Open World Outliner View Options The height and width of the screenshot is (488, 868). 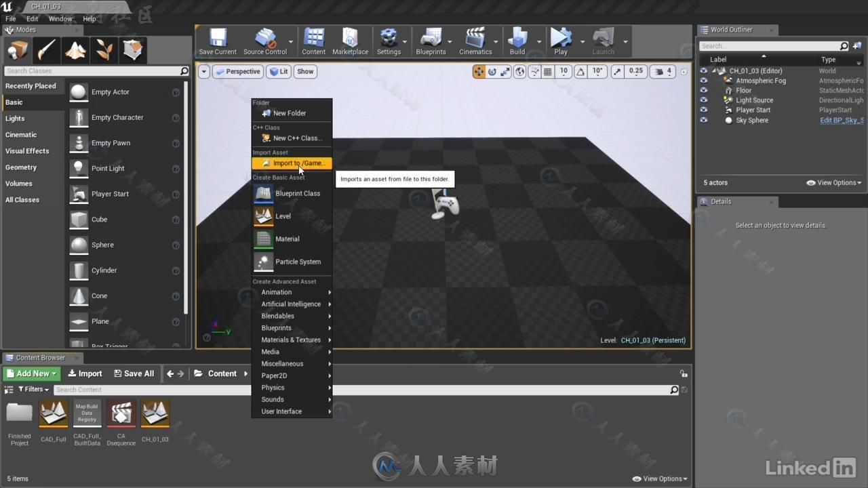(833, 183)
